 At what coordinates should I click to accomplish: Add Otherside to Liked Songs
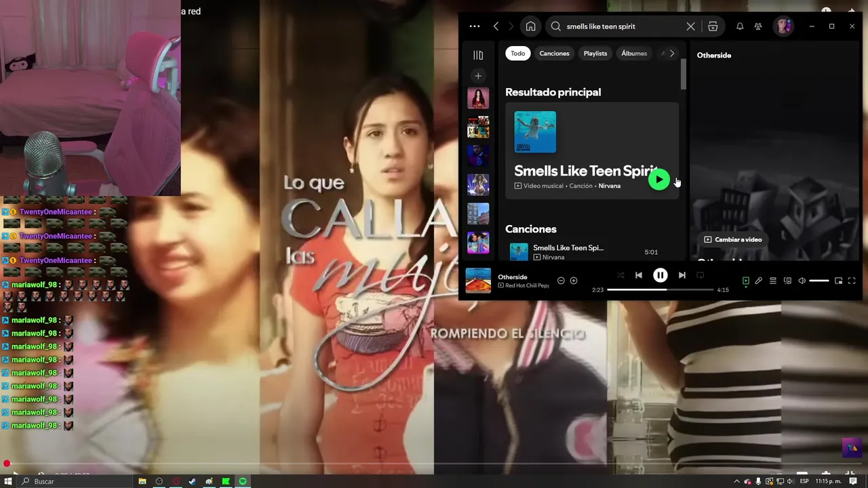point(574,281)
